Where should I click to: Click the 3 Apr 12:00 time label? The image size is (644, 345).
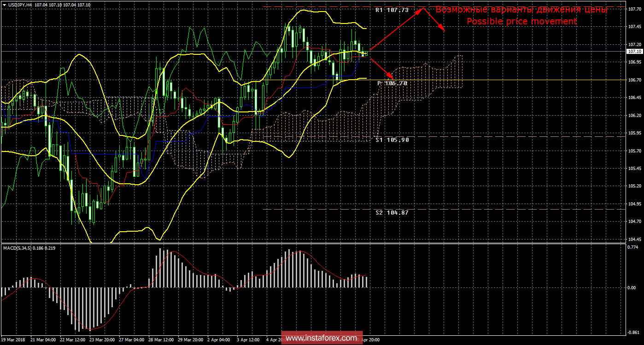click(x=248, y=340)
